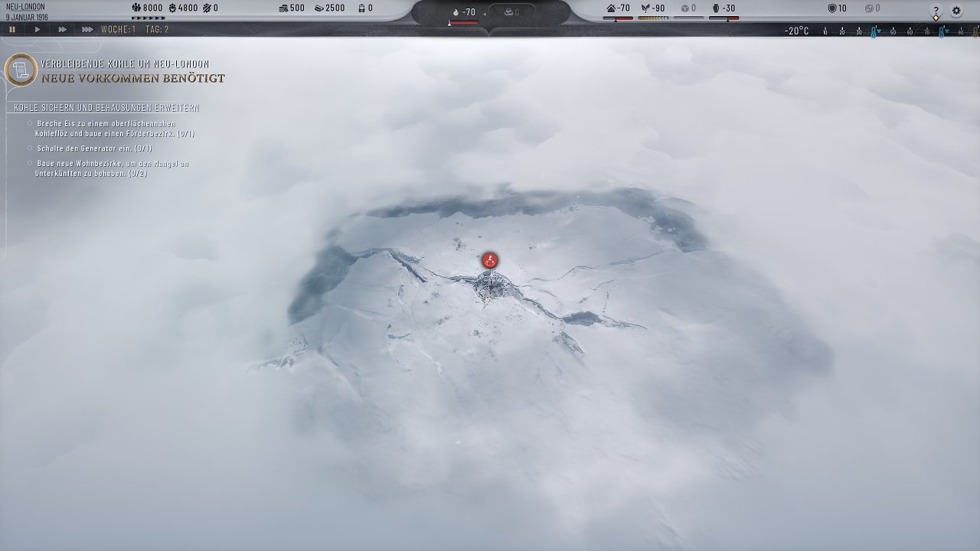Open the heat flame indicator showing -70

pyautogui.click(x=456, y=12)
